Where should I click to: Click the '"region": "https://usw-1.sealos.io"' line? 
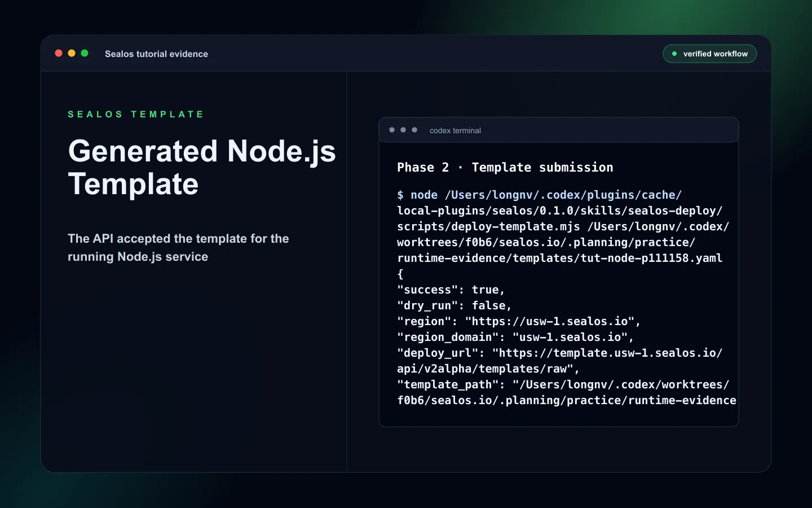(519, 321)
